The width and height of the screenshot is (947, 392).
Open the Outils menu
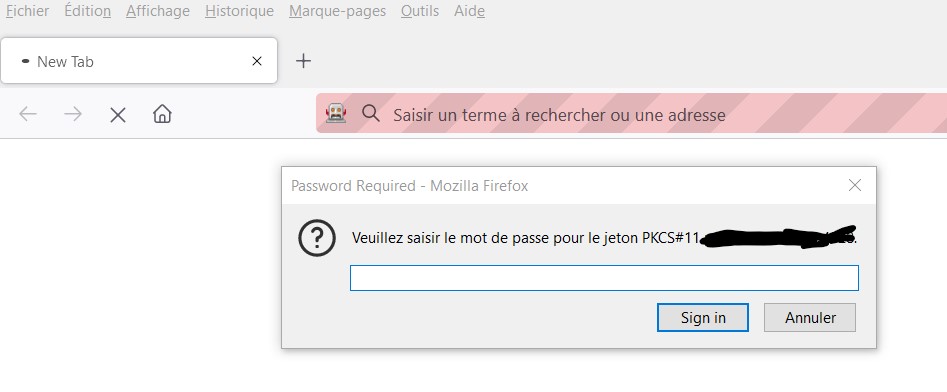click(420, 11)
